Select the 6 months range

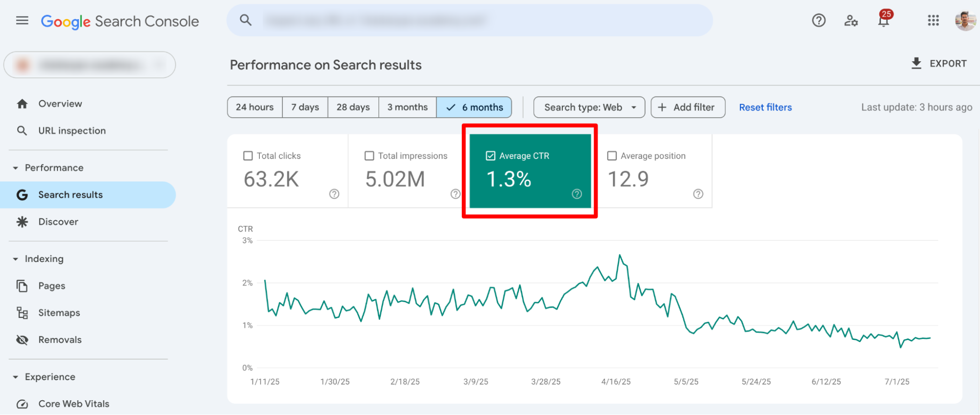pos(474,107)
